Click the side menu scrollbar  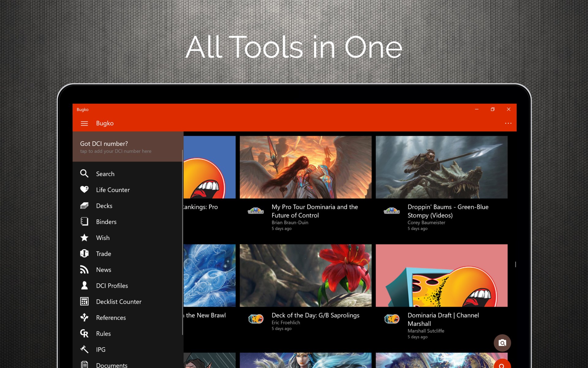pos(183,242)
